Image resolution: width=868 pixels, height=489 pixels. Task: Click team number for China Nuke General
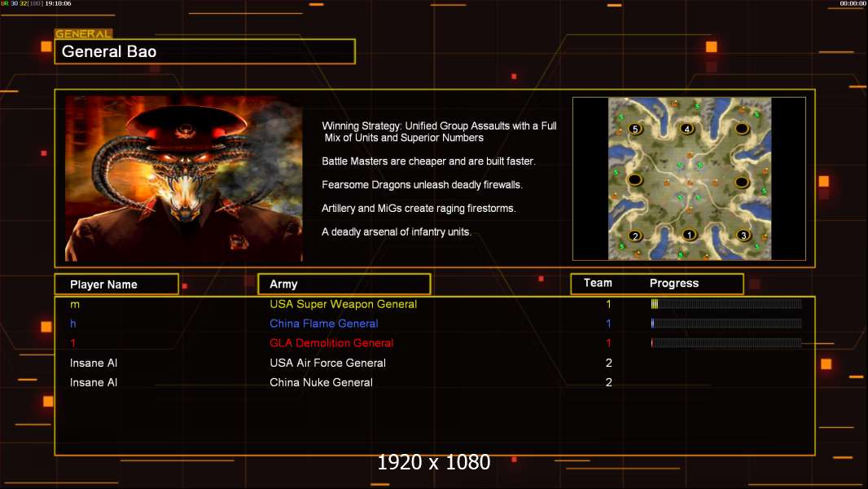609,382
